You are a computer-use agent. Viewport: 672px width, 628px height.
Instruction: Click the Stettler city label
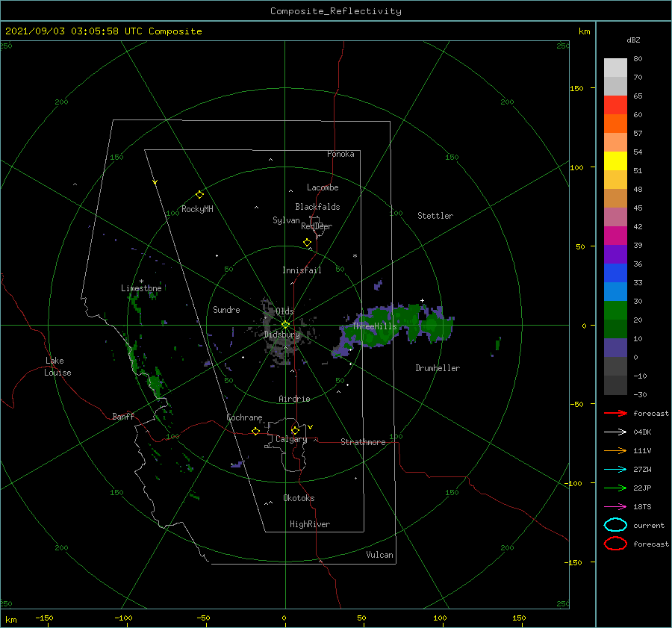coord(435,216)
